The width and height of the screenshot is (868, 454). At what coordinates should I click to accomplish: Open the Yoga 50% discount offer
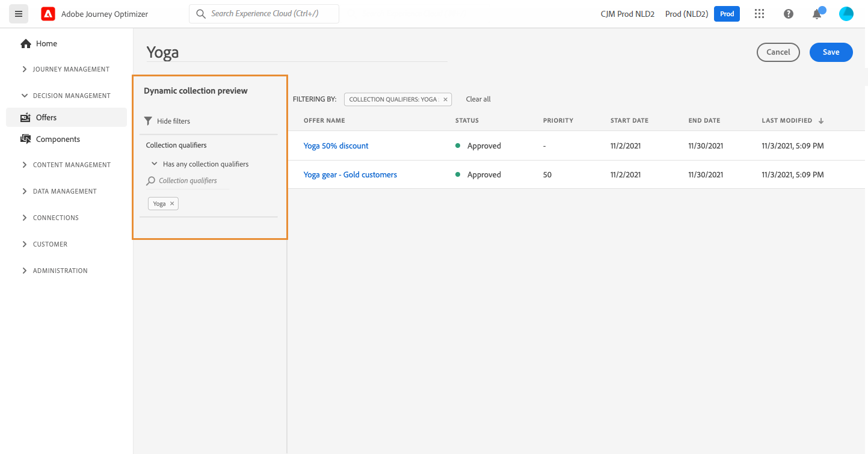336,146
